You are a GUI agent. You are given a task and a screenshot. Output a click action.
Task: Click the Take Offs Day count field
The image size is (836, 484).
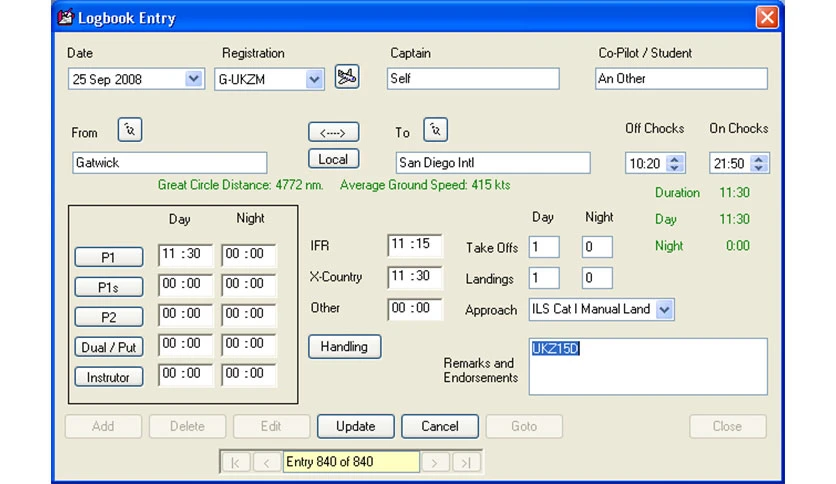544,247
